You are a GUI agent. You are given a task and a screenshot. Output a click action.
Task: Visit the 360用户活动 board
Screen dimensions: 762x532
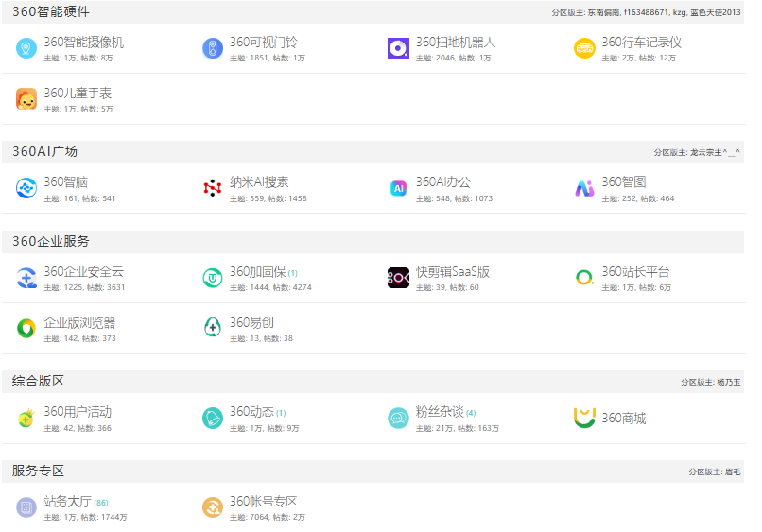78,413
